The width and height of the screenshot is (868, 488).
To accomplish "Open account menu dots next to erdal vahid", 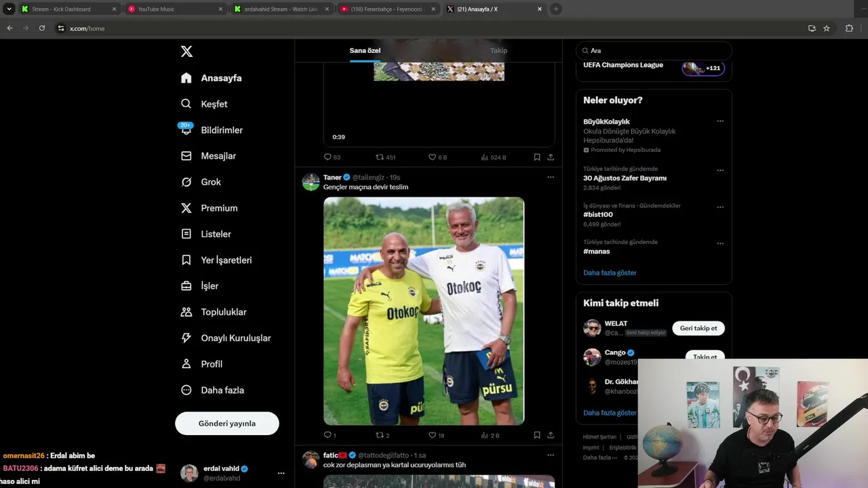I will 281,473.
